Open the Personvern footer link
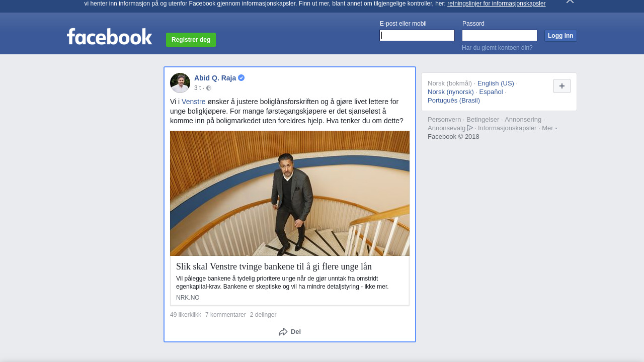Image resolution: width=644 pixels, height=362 pixels. pos(444,120)
